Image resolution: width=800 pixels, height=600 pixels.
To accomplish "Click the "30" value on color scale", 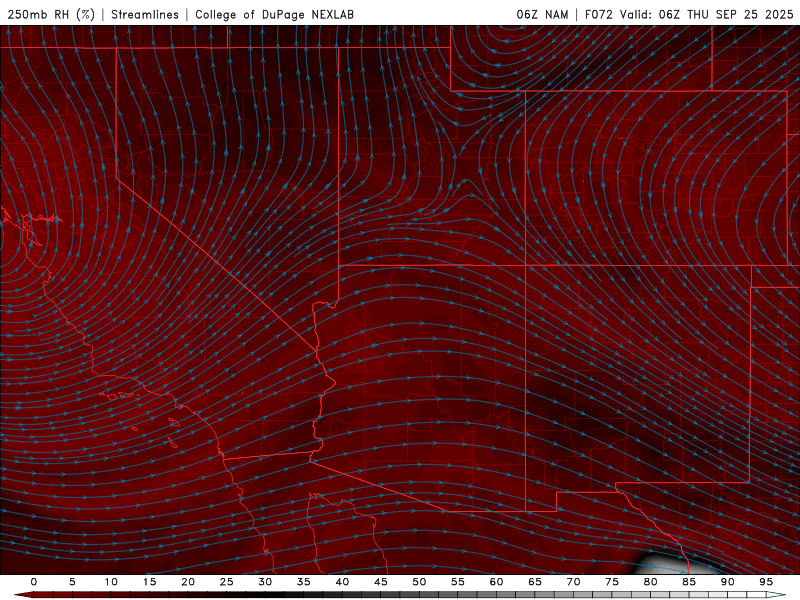I will (265, 582).
